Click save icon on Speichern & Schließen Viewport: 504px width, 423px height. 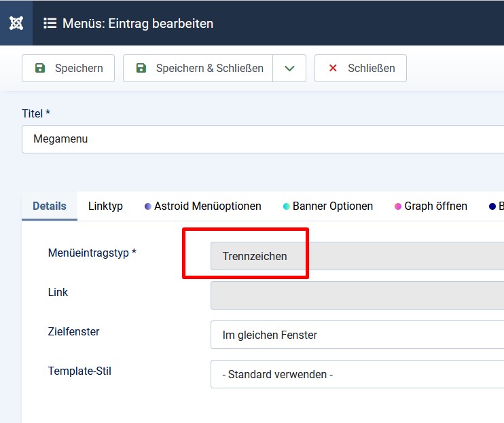(141, 68)
